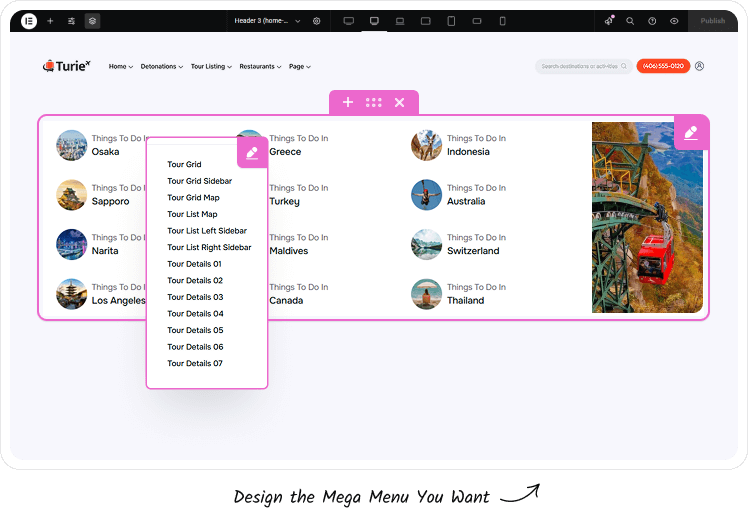Open the Structure layers panel icon
Viewport: 748px width, 516px height.
coord(92,20)
